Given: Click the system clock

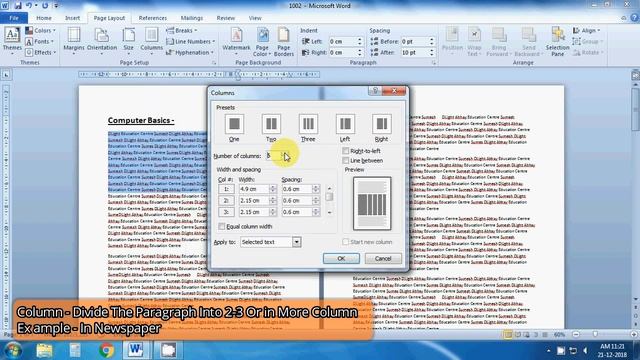Looking at the screenshot, I should (x=612, y=351).
